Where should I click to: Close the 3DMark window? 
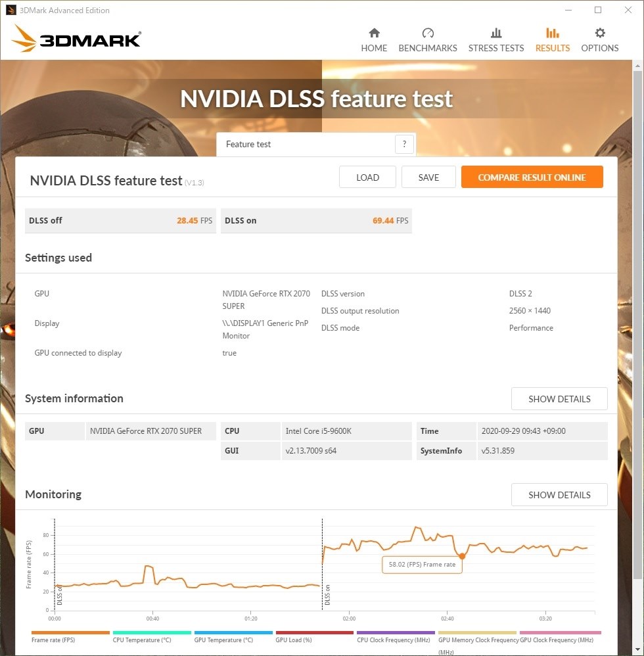[628, 10]
